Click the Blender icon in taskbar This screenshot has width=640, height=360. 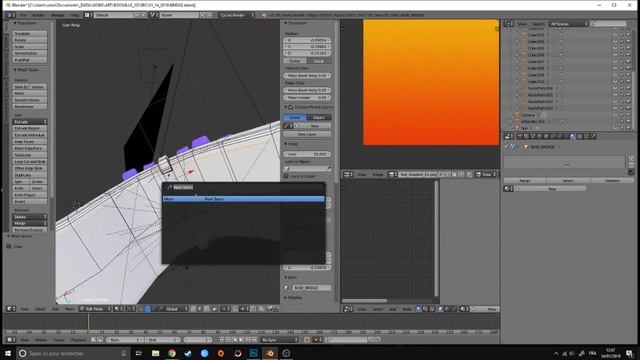[270, 353]
